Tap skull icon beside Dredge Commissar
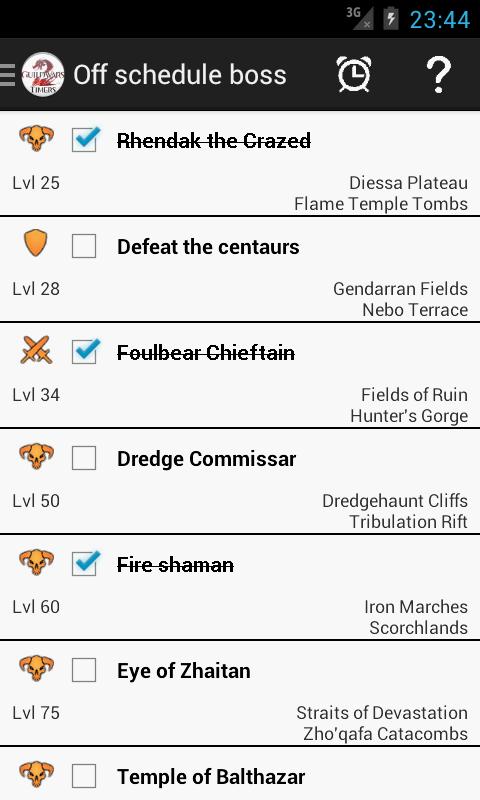Image resolution: width=480 pixels, height=800 pixels. [x=36, y=456]
